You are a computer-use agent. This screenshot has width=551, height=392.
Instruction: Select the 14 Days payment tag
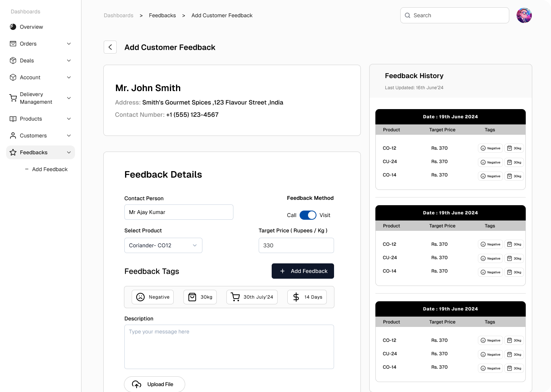[307, 297]
